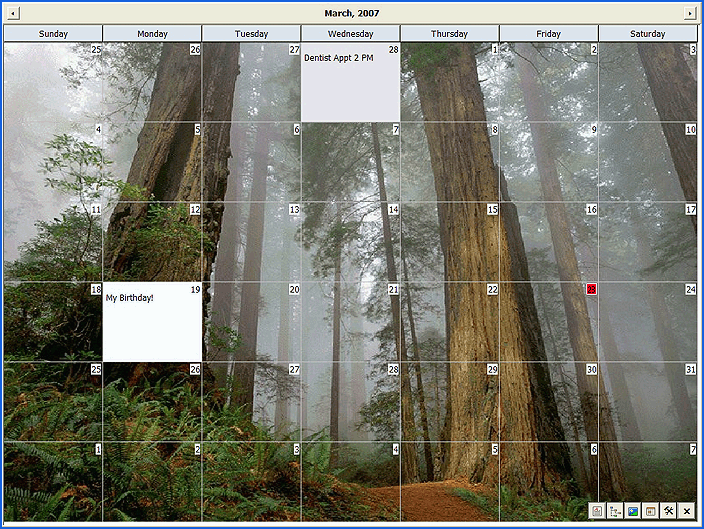Screen dimensions: 704x529
Task: Open the notes page icon in bottom toolbar
Action: click(597, 511)
